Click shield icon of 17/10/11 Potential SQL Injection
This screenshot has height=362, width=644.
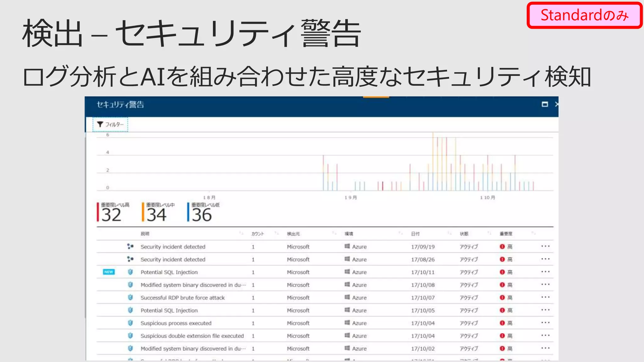tap(130, 272)
